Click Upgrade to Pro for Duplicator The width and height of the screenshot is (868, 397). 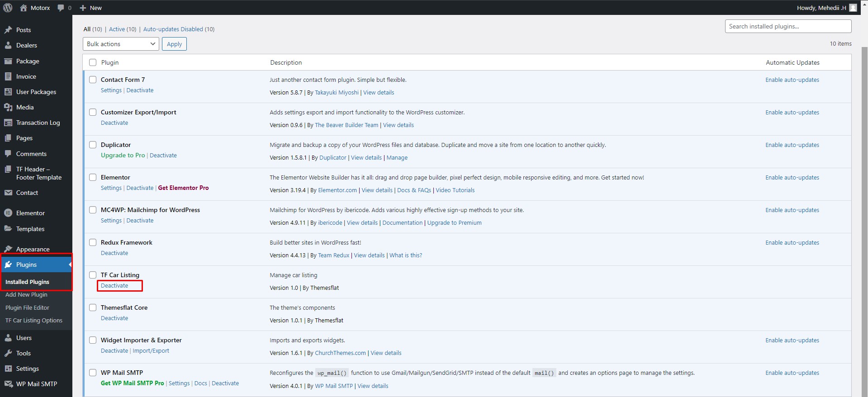click(x=123, y=155)
